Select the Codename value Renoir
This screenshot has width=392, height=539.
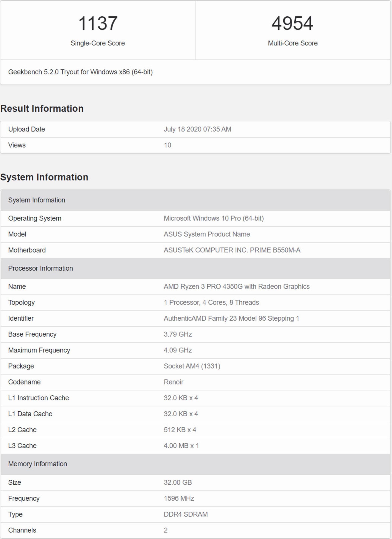(174, 382)
